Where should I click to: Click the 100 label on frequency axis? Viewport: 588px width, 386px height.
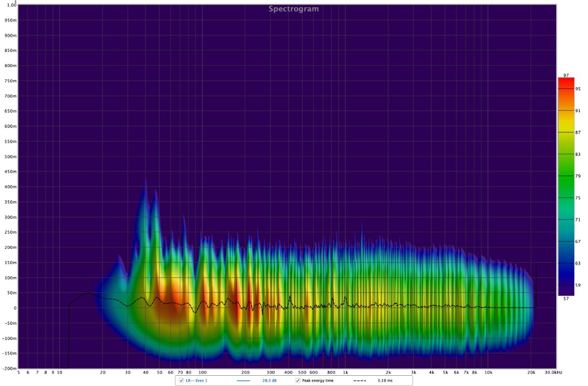click(202, 372)
